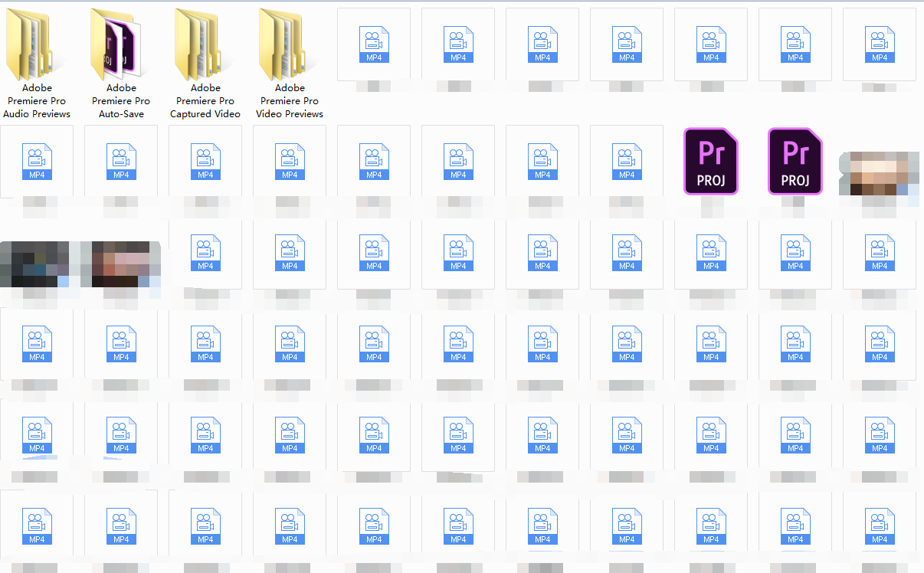Select the MP4 file in the bottom-left corner

point(37,526)
